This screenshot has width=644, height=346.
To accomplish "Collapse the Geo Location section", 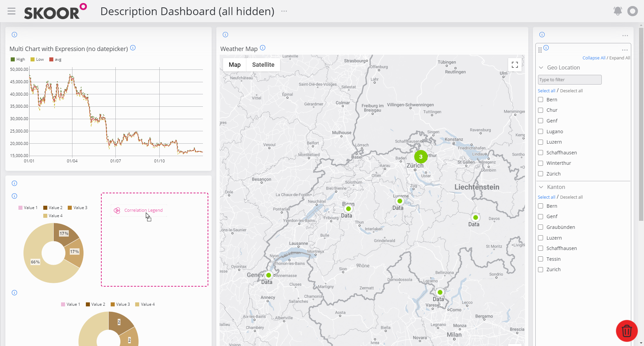I will (x=541, y=67).
